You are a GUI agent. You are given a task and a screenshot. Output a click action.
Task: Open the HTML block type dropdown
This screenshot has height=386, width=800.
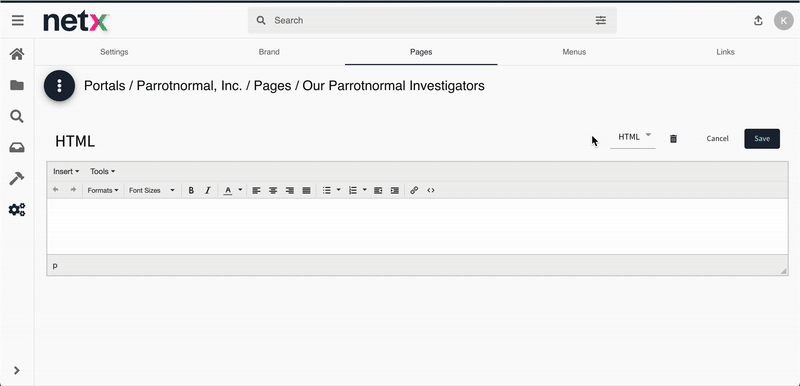click(x=633, y=138)
